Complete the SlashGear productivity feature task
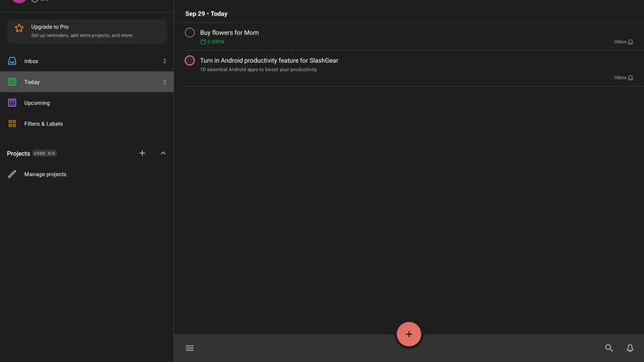This screenshot has height=362, width=644. click(190, 60)
